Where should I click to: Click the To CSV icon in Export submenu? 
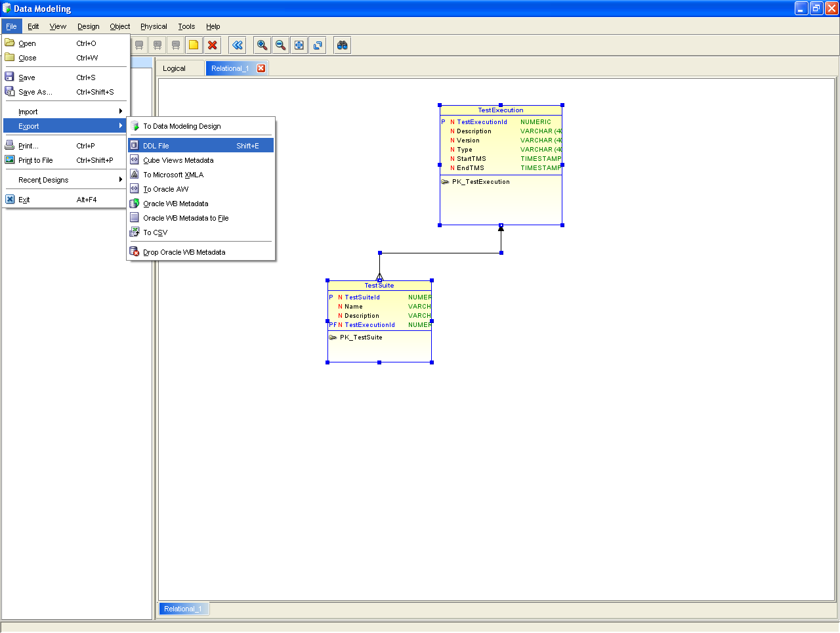pyautogui.click(x=135, y=232)
